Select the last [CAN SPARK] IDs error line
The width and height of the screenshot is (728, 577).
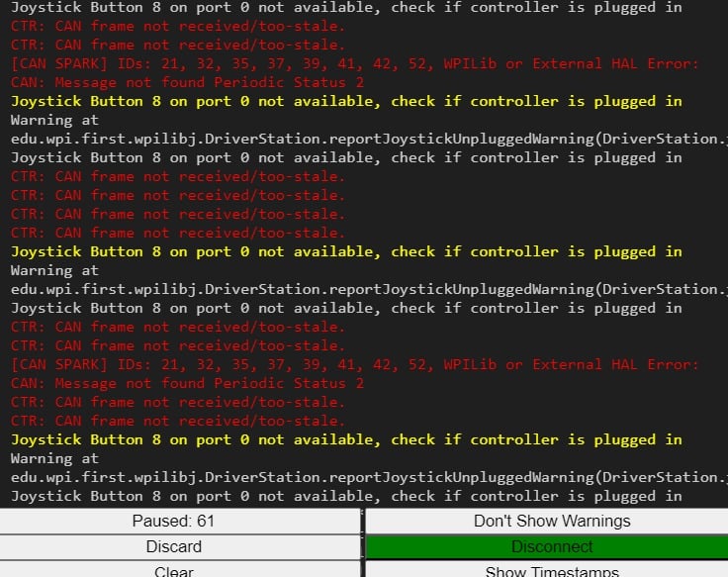355,364
